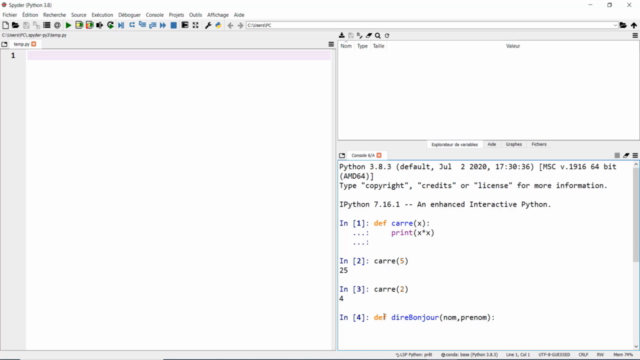Open file using folder toolbar icon
This screenshot has height=360, width=640.
click(16, 25)
